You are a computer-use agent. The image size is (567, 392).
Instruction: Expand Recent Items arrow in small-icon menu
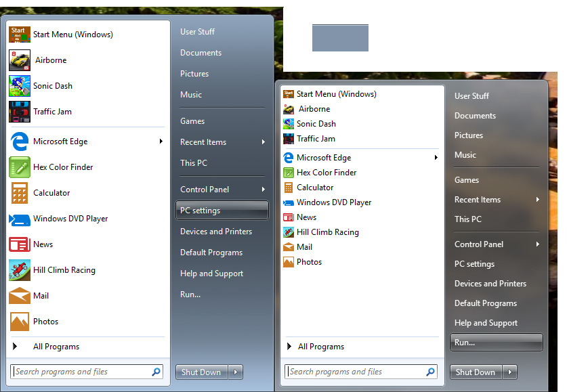coord(538,200)
